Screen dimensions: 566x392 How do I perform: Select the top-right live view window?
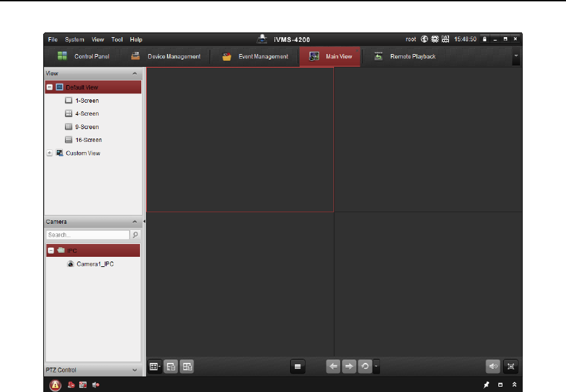pyautogui.click(x=428, y=139)
